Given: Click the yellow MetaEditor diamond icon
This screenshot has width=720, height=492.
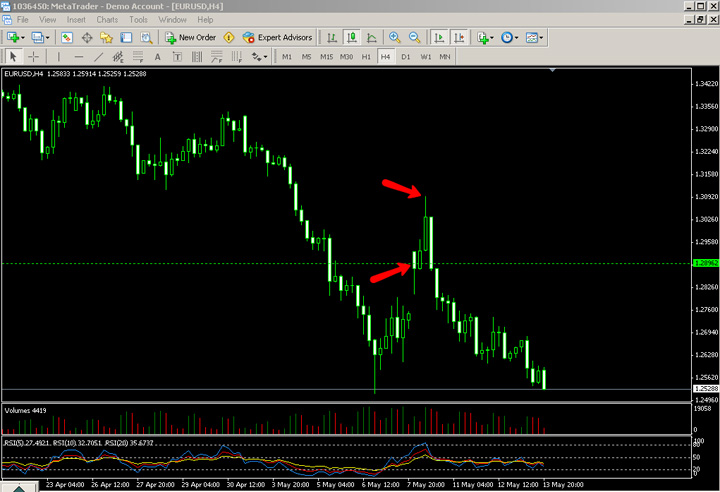Looking at the screenshot, I should pyautogui.click(x=229, y=37).
